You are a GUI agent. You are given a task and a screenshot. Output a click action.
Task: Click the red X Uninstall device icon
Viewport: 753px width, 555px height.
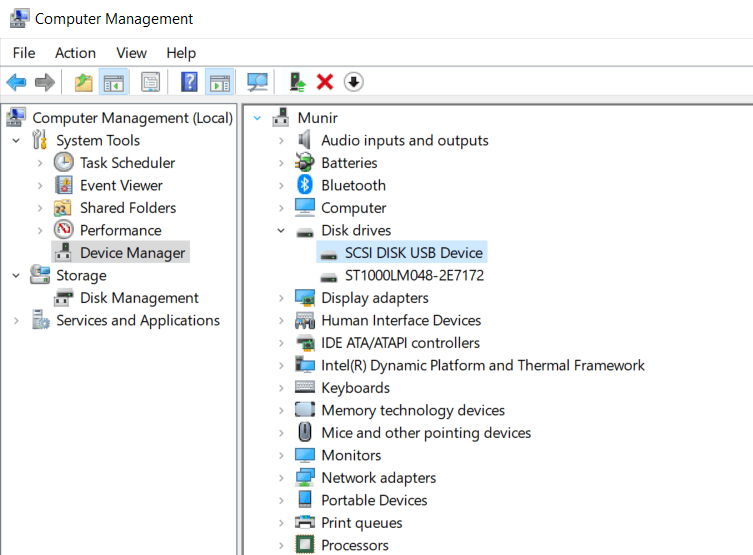325,82
